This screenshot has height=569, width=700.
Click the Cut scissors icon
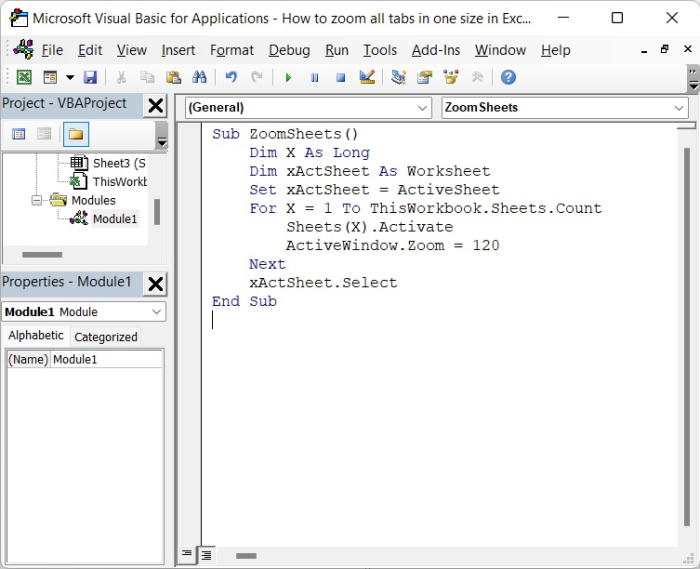121,78
